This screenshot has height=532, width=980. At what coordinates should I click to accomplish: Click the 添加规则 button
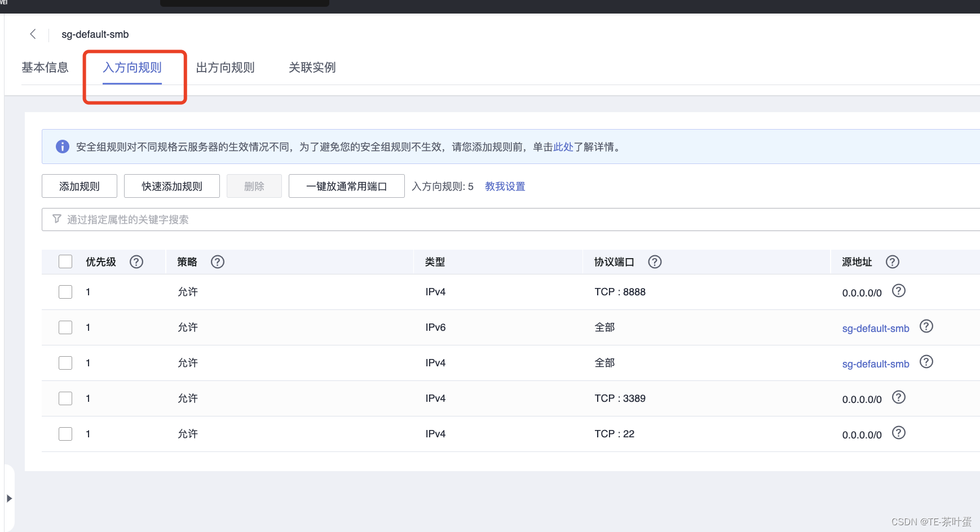coord(80,186)
